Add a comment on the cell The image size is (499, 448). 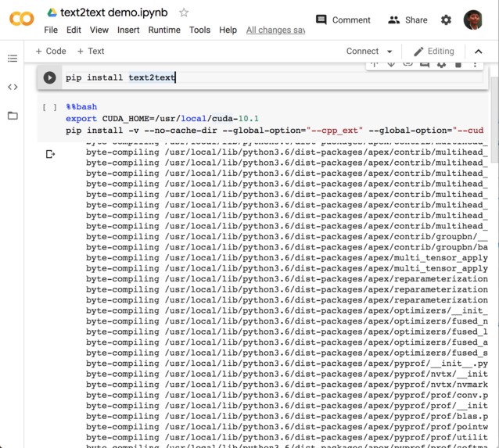(x=425, y=65)
